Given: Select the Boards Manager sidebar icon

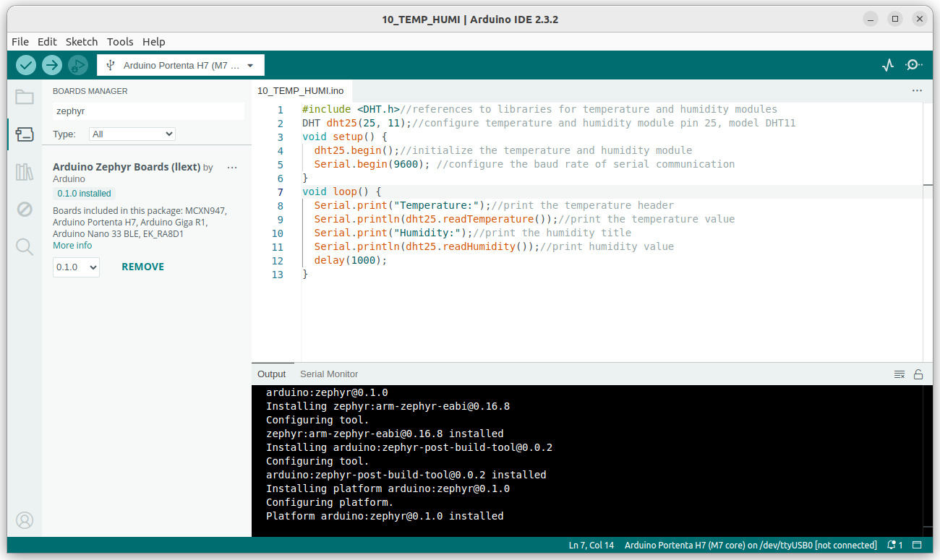Looking at the screenshot, I should pos(25,134).
